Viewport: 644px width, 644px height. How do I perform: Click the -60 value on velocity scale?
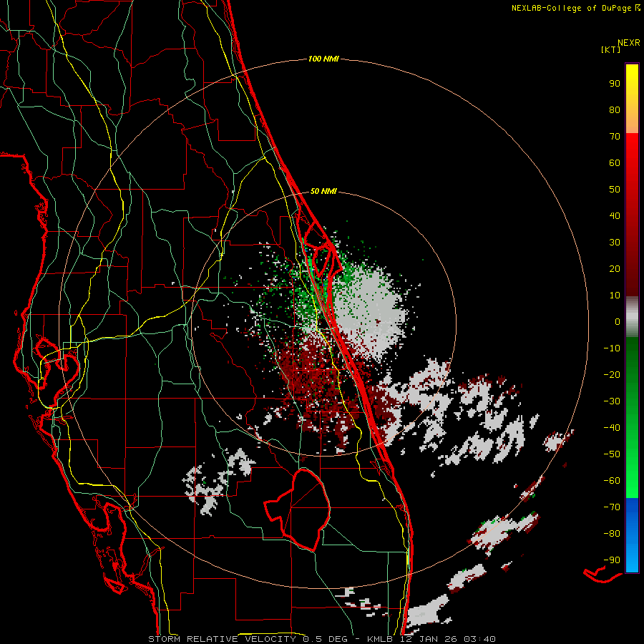point(612,481)
